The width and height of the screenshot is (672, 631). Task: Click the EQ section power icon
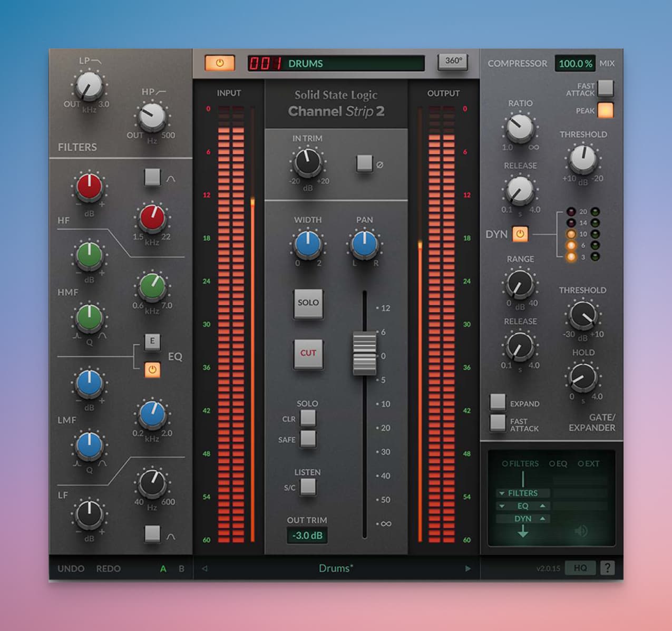point(152,370)
